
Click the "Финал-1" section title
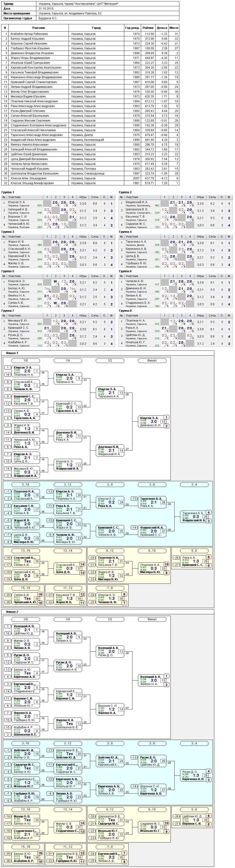click(x=12, y=353)
